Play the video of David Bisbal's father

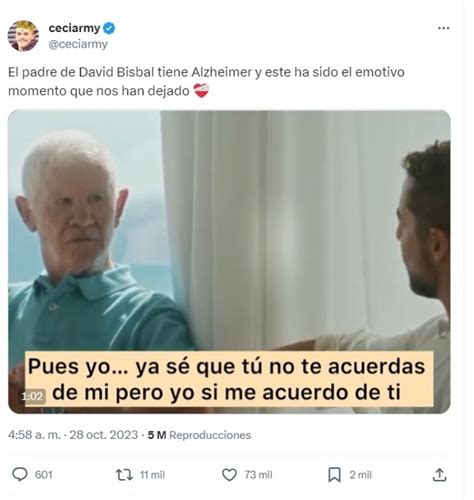(x=229, y=262)
